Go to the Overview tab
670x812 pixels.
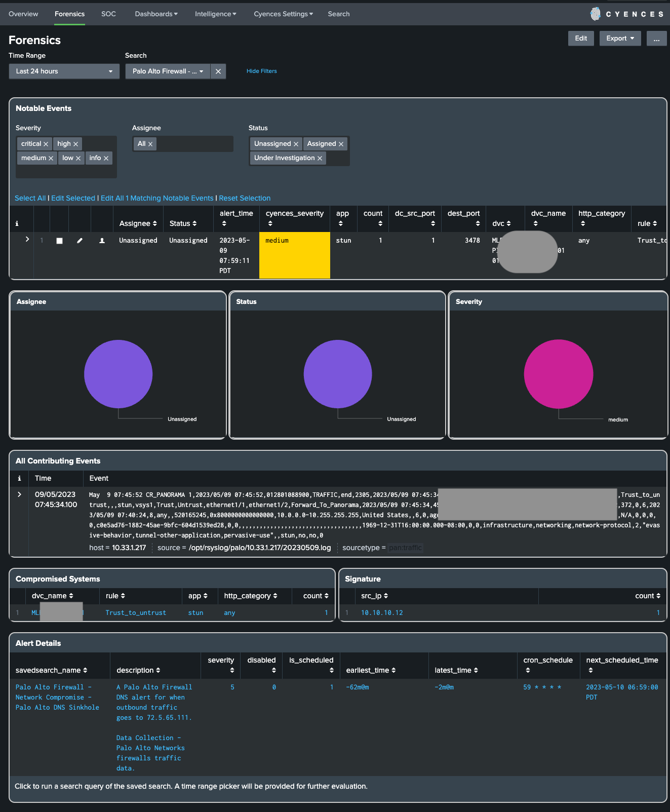coord(23,14)
